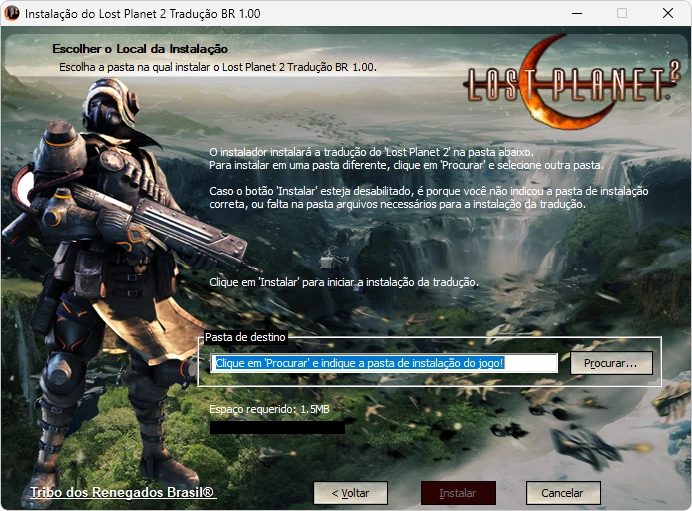692x511 pixels.
Task: Click the 'Pasta de destino' group label
Action: (x=245, y=337)
